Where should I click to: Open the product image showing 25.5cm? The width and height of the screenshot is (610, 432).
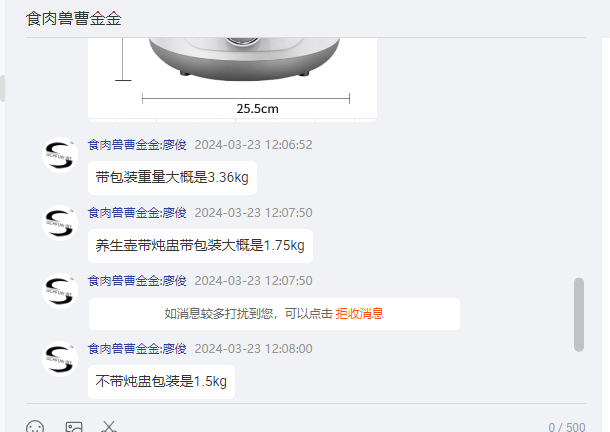(233, 80)
